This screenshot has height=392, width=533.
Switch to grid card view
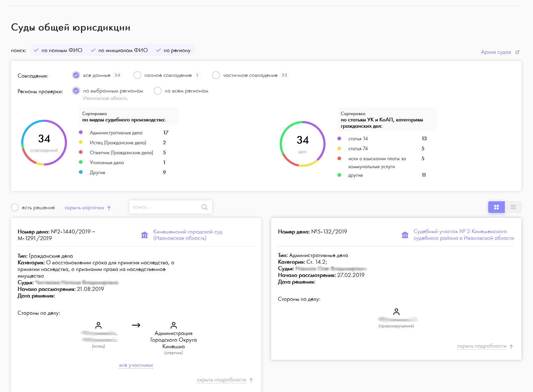[x=496, y=207]
